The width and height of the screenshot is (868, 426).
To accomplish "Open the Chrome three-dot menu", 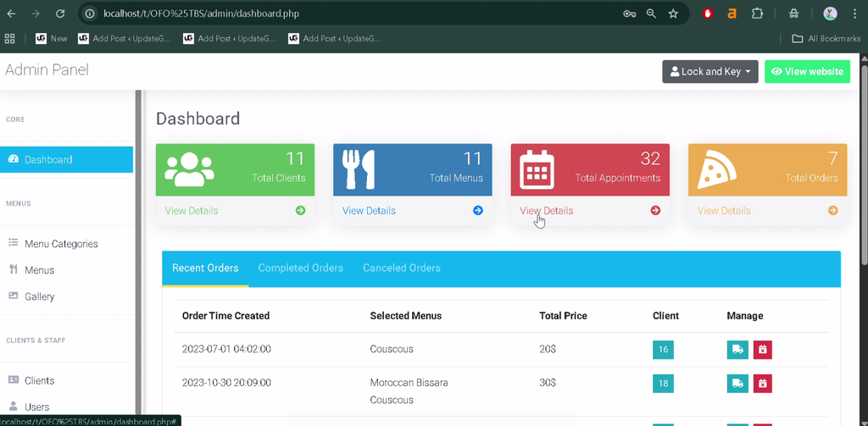I will click(855, 14).
